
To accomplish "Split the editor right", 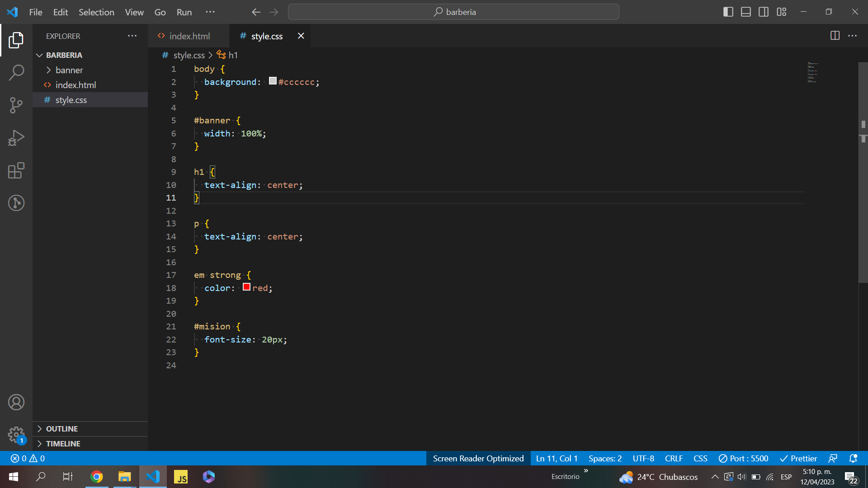I will (835, 36).
